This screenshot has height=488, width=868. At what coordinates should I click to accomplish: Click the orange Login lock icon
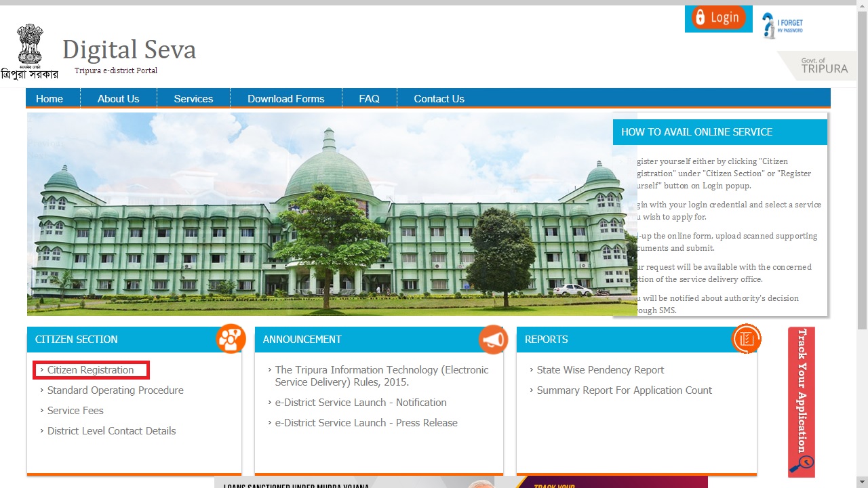click(700, 18)
